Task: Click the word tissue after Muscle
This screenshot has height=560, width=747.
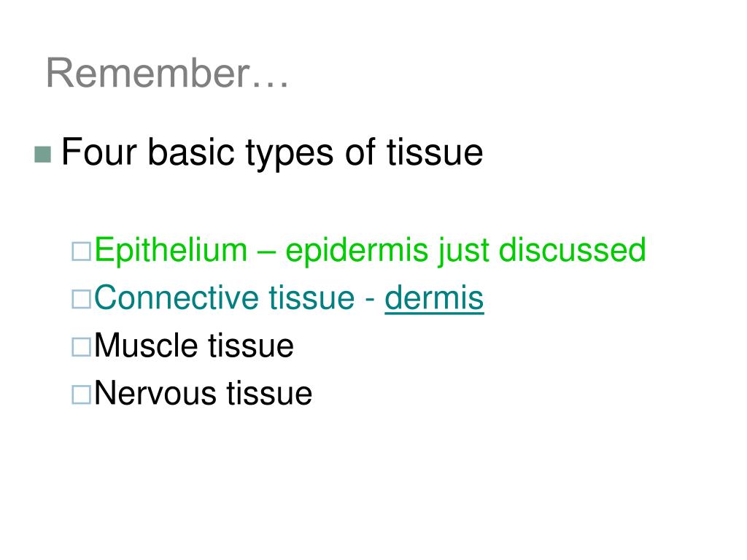Action: [x=251, y=345]
